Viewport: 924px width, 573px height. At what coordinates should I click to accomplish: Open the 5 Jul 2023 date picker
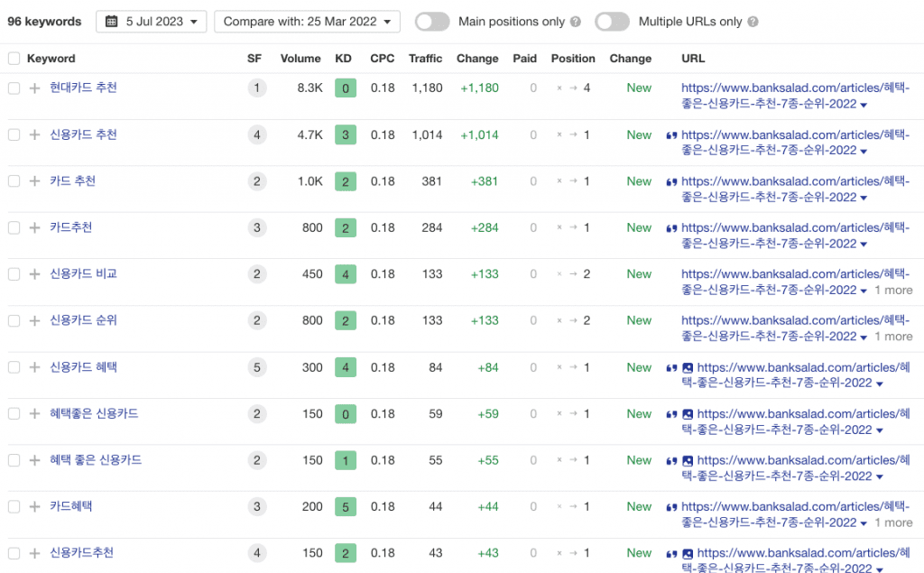point(151,22)
